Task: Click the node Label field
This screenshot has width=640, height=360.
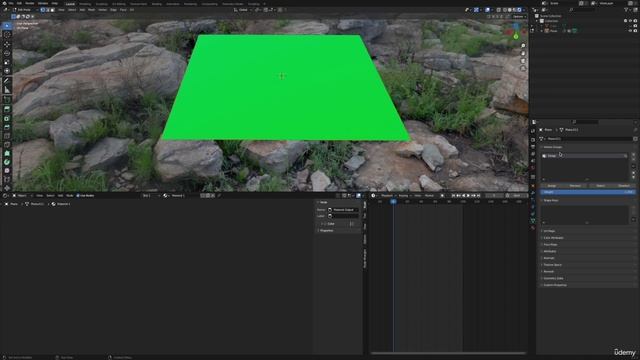Action: (343, 216)
